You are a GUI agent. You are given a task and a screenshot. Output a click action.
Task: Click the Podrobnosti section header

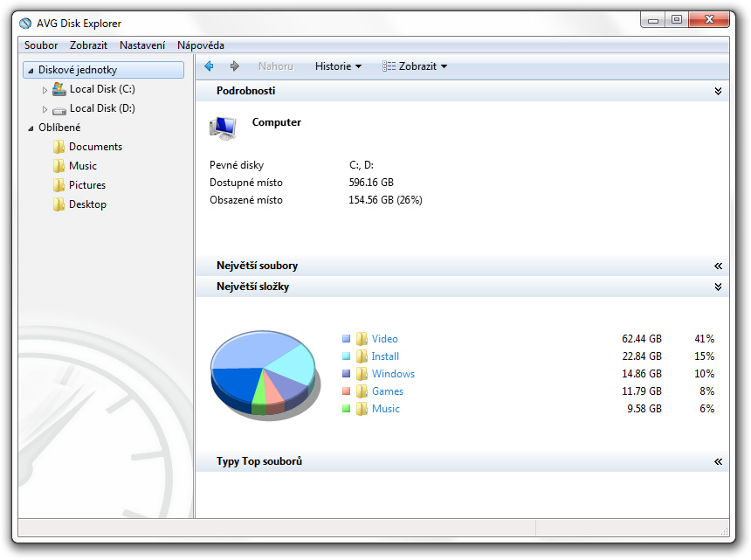[x=462, y=91]
